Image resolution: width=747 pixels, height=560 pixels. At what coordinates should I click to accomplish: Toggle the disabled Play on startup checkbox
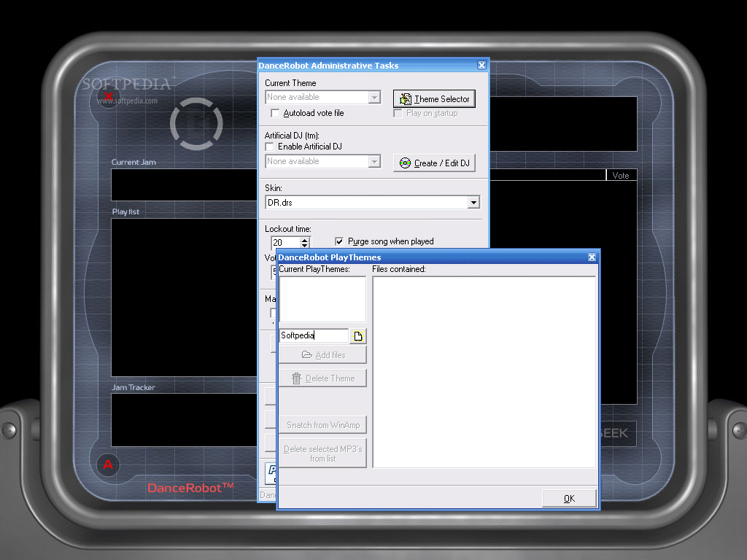[398, 113]
